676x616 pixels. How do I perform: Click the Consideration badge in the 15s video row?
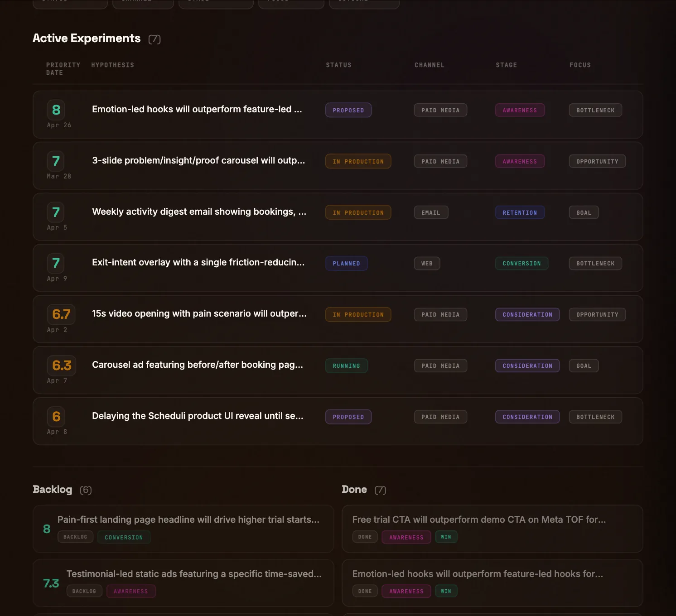point(527,315)
